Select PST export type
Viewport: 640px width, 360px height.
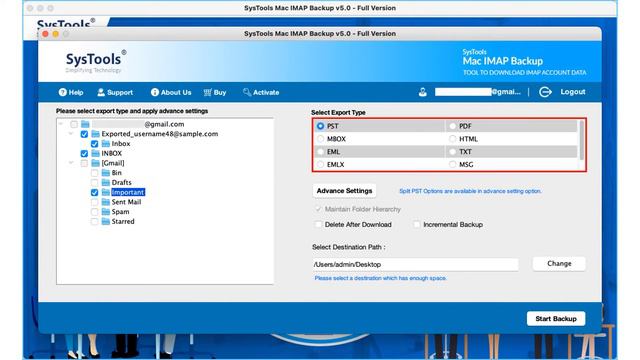click(320, 126)
